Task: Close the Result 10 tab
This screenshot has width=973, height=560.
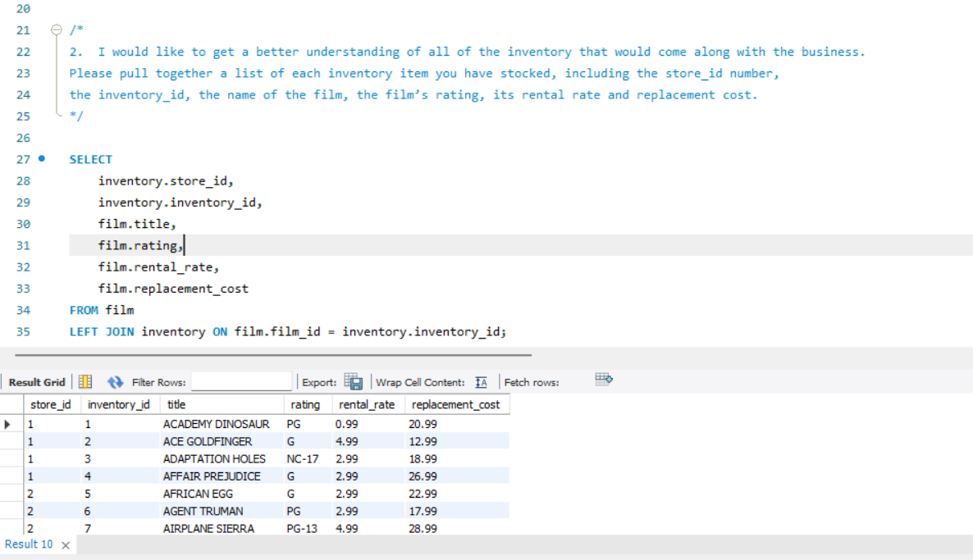Action: pyautogui.click(x=64, y=544)
